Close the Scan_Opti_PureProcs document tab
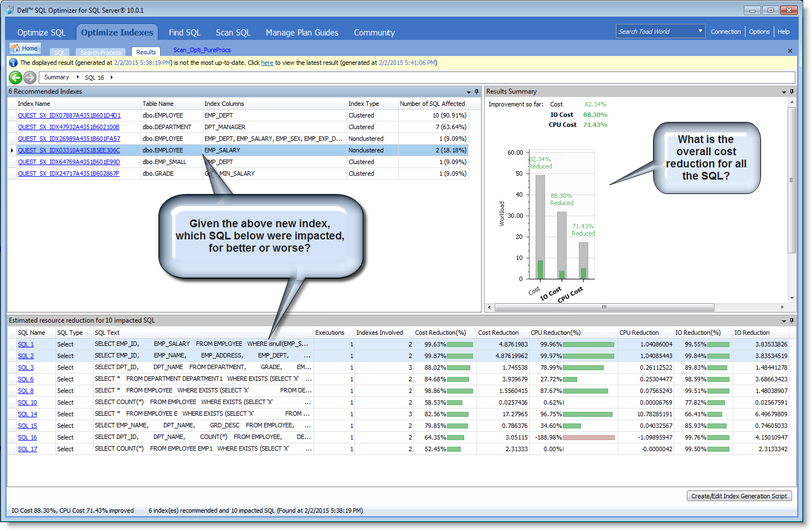 790,50
